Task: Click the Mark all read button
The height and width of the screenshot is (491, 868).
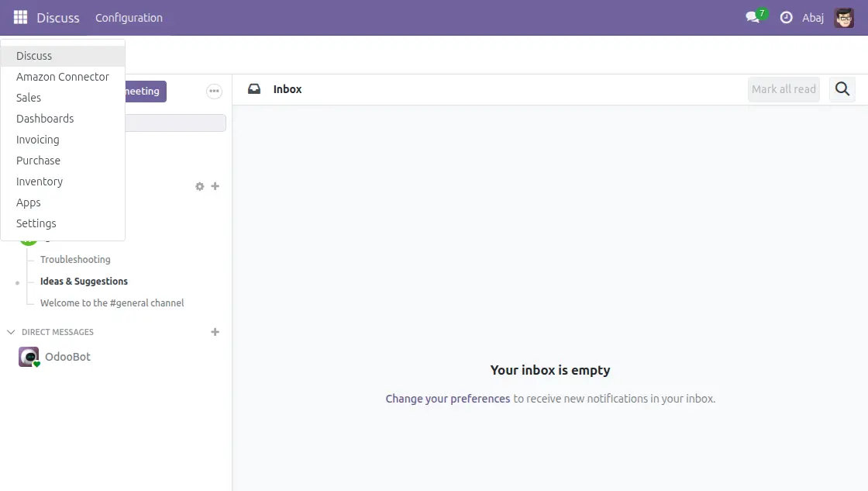Action: (x=784, y=89)
